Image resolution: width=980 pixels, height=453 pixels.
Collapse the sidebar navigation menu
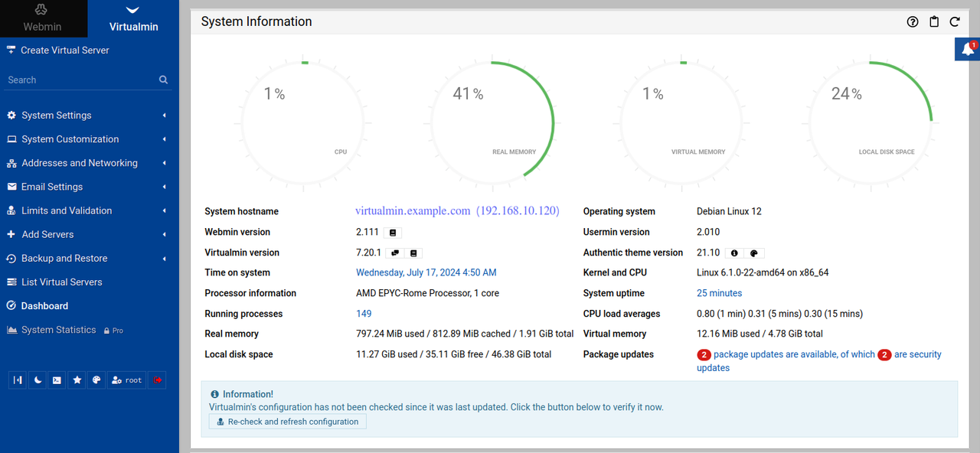(18, 380)
